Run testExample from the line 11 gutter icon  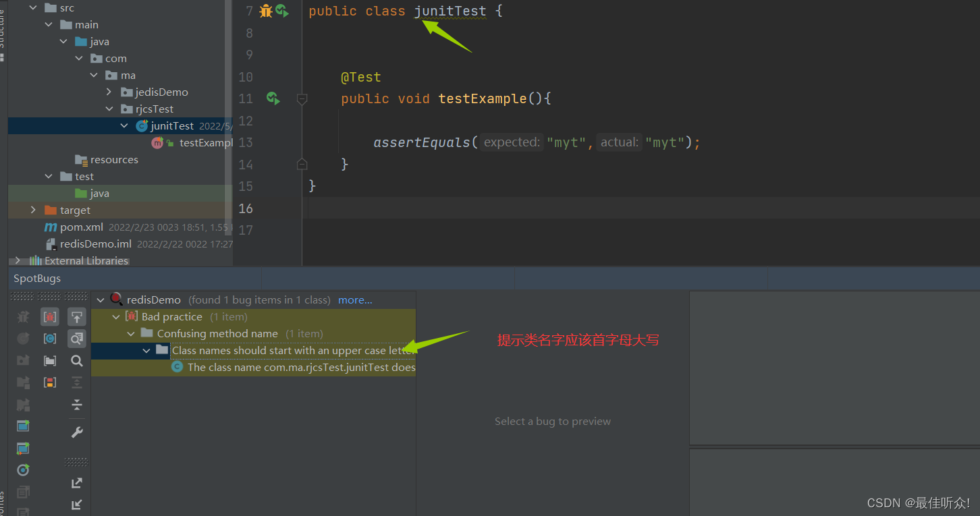click(x=273, y=98)
